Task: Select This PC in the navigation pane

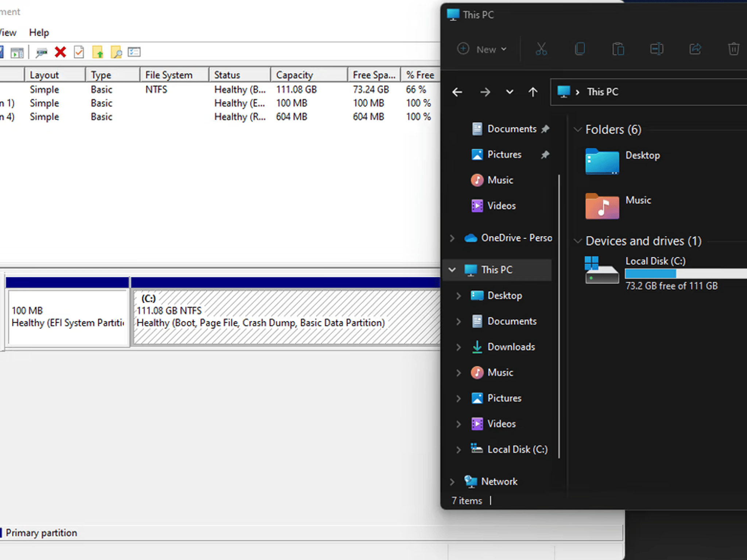Action: click(x=496, y=270)
